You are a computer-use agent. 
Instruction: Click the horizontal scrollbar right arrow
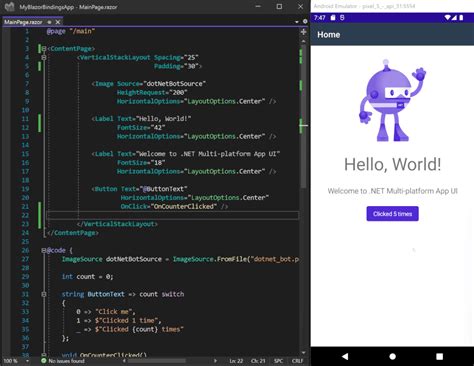tap(215, 361)
